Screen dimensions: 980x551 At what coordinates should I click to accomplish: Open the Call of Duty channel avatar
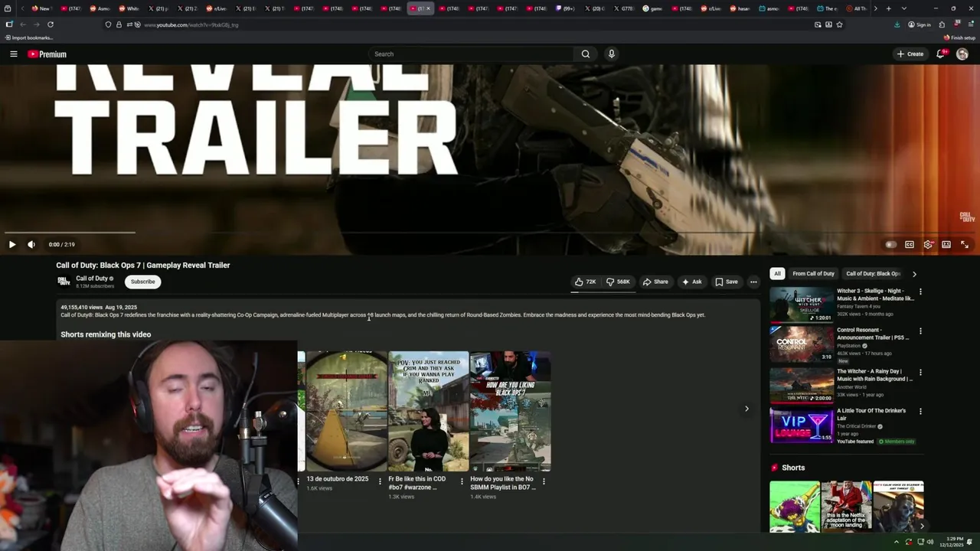tap(64, 282)
